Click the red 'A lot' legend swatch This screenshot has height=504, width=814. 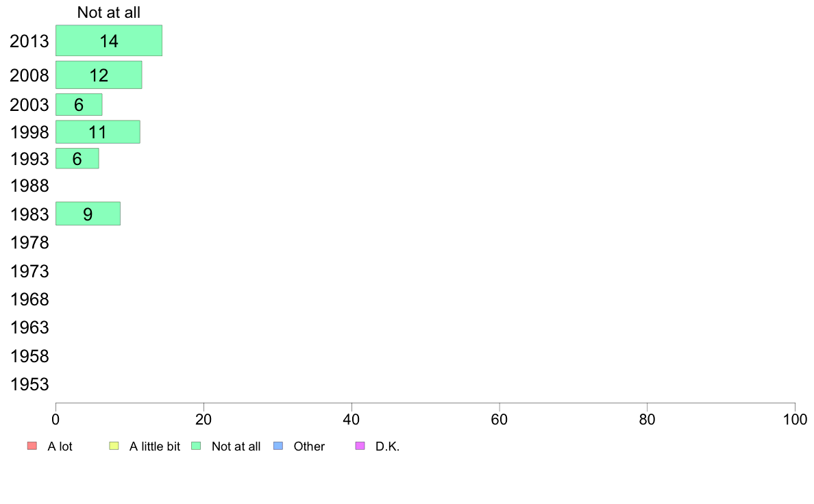[x=32, y=446]
